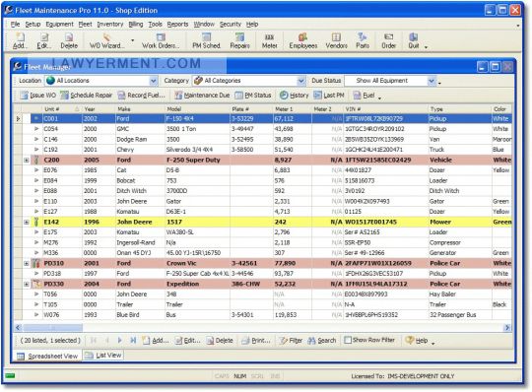Click the bottom bar Delete button

pos(220,340)
